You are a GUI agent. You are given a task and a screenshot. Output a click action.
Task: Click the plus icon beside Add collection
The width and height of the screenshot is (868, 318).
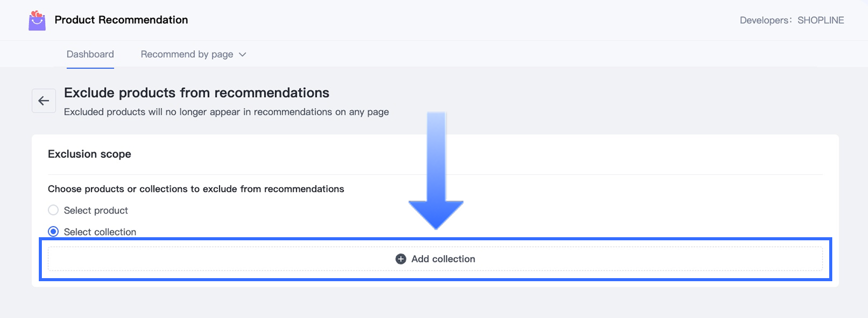click(401, 259)
